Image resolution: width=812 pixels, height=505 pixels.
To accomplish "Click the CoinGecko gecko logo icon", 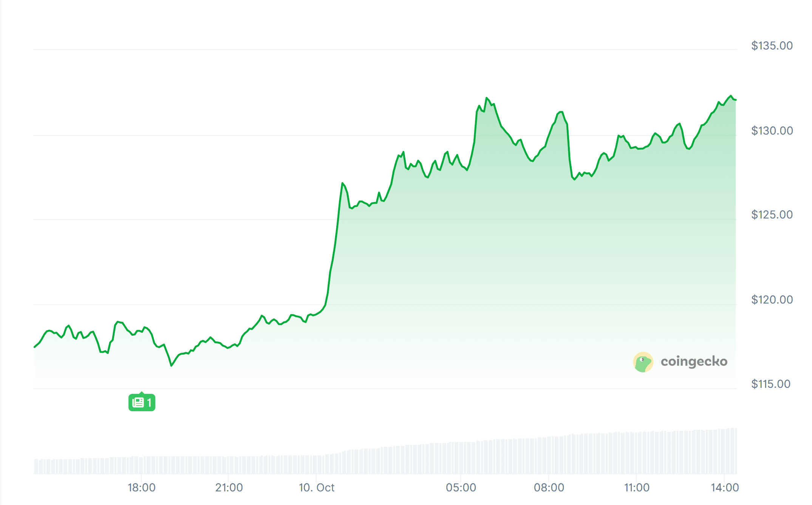I will [643, 362].
